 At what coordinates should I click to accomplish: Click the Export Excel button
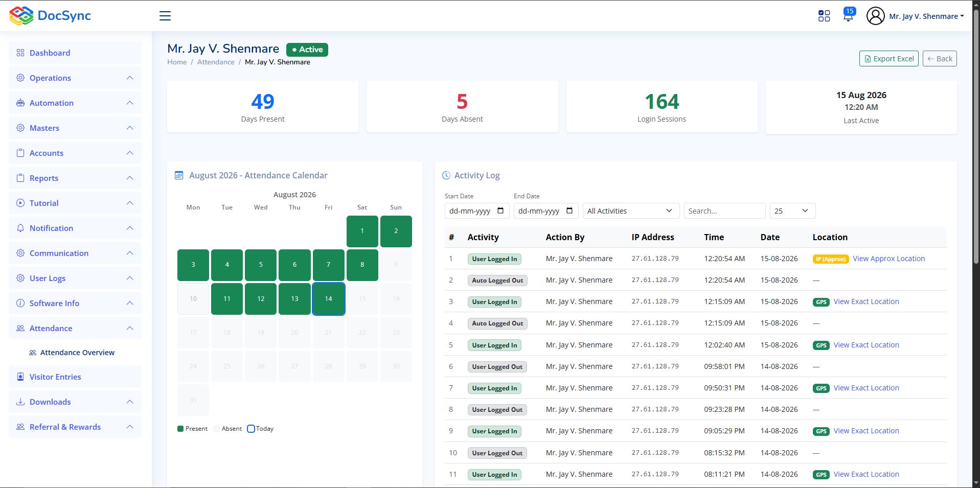click(x=888, y=59)
